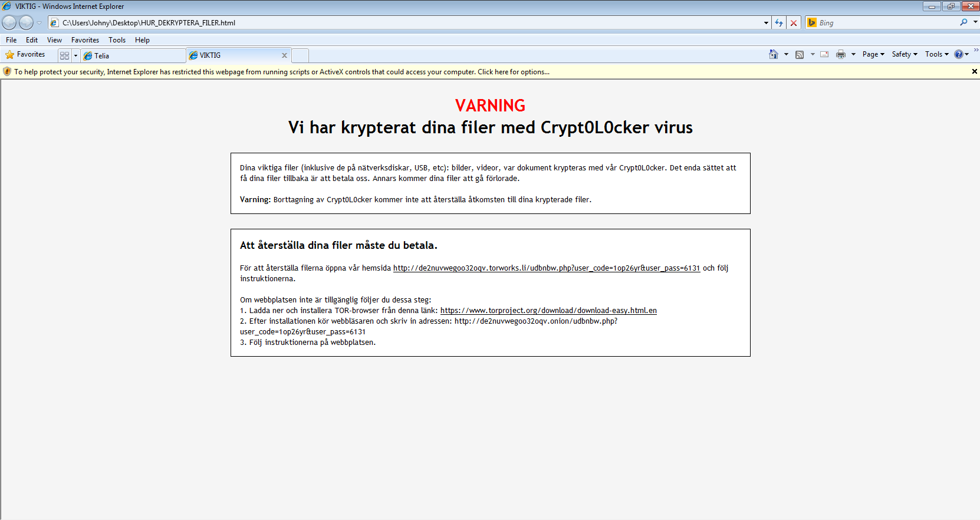
Task: Show Quick Tabs thumbnail view
Action: 64,55
